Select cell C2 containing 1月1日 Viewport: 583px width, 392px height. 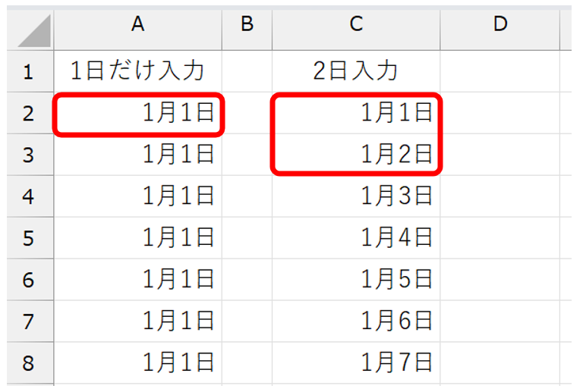(356, 114)
